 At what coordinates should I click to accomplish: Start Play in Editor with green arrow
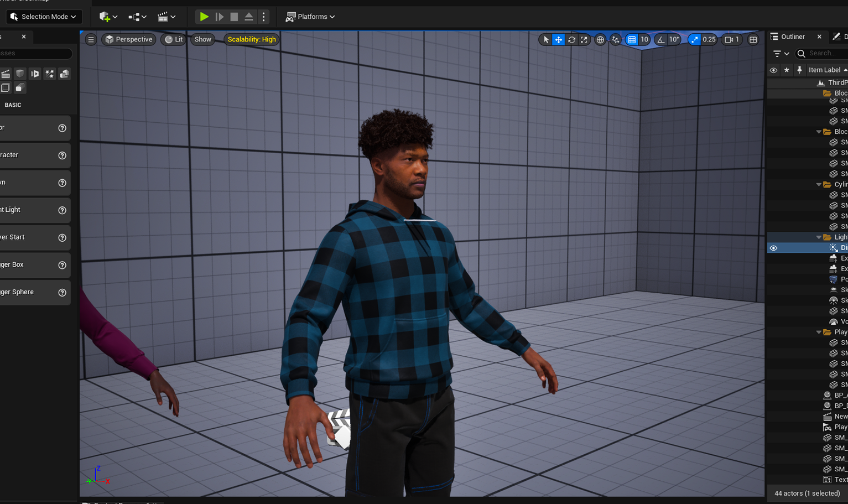click(204, 17)
